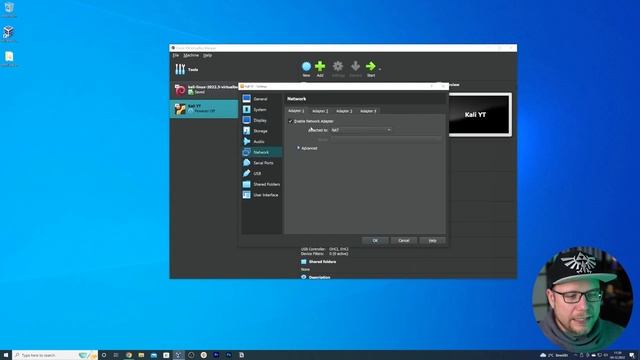Open the notification center icon
The width and height of the screenshot is (640, 360).
[x=632, y=355]
